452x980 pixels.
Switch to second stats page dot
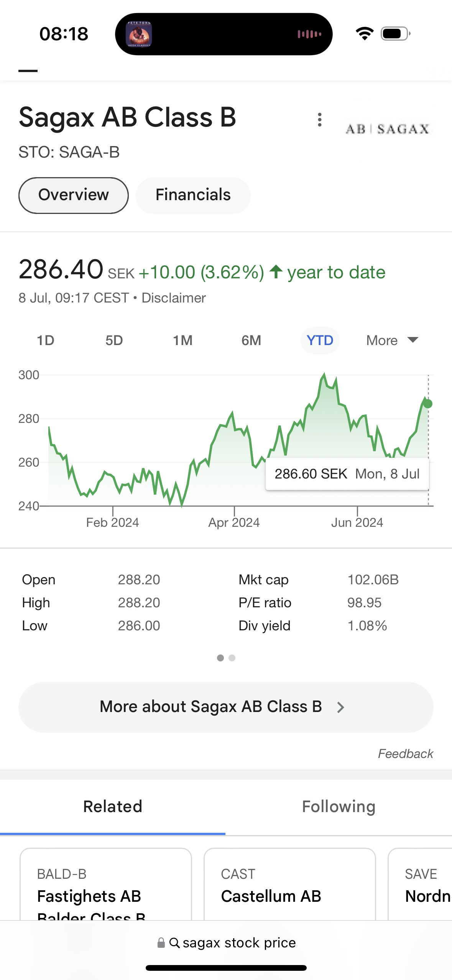click(x=232, y=658)
